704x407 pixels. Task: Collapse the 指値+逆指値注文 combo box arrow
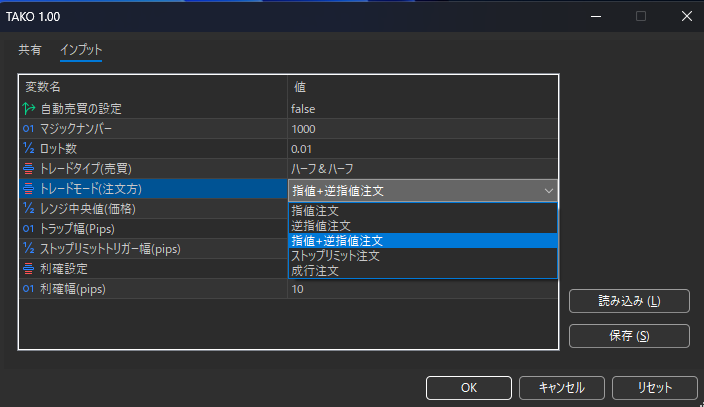(x=549, y=190)
